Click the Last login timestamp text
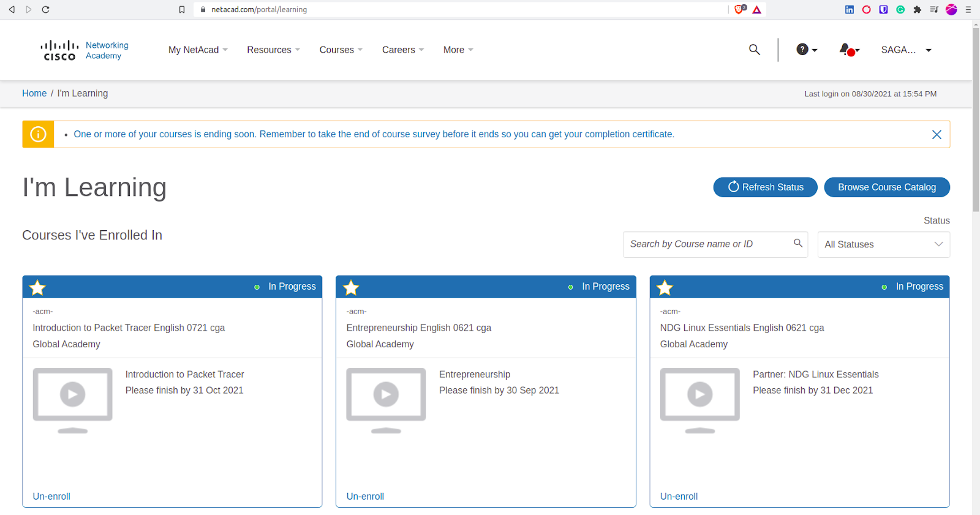This screenshot has height=515, width=980. click(x=870, y=94)
